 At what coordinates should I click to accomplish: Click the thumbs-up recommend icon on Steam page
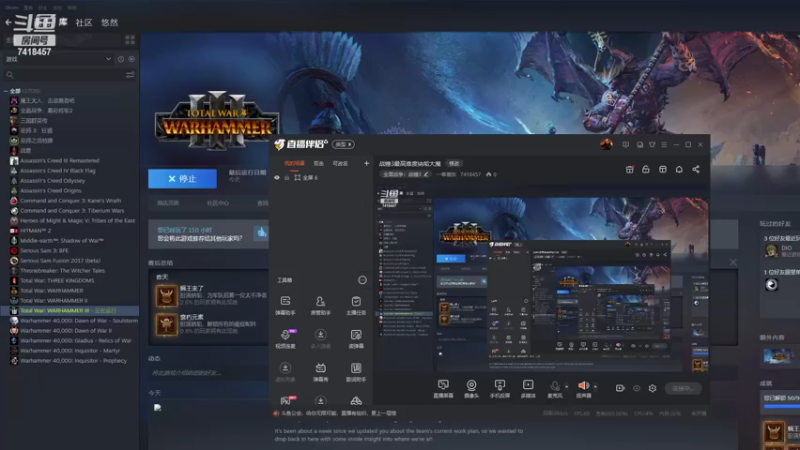(262, 233)
